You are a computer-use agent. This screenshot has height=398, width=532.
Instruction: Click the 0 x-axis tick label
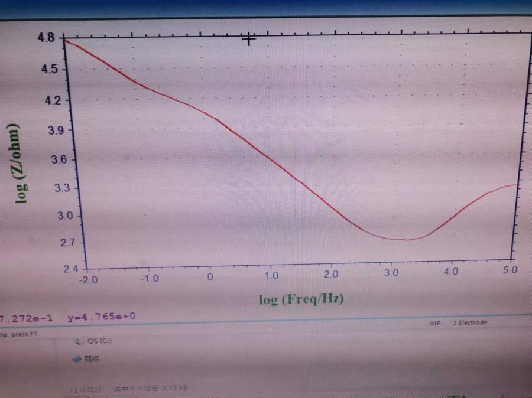click(210, 278)
